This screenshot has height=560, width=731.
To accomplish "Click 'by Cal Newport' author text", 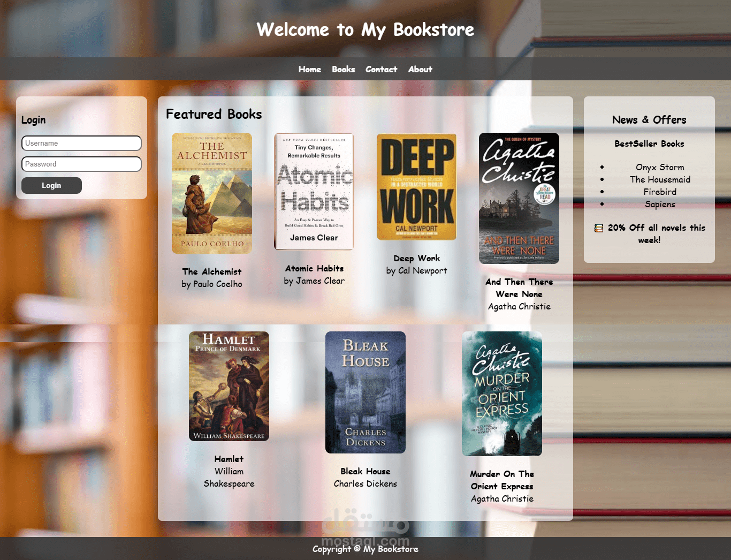I will (x=417, y=270).
